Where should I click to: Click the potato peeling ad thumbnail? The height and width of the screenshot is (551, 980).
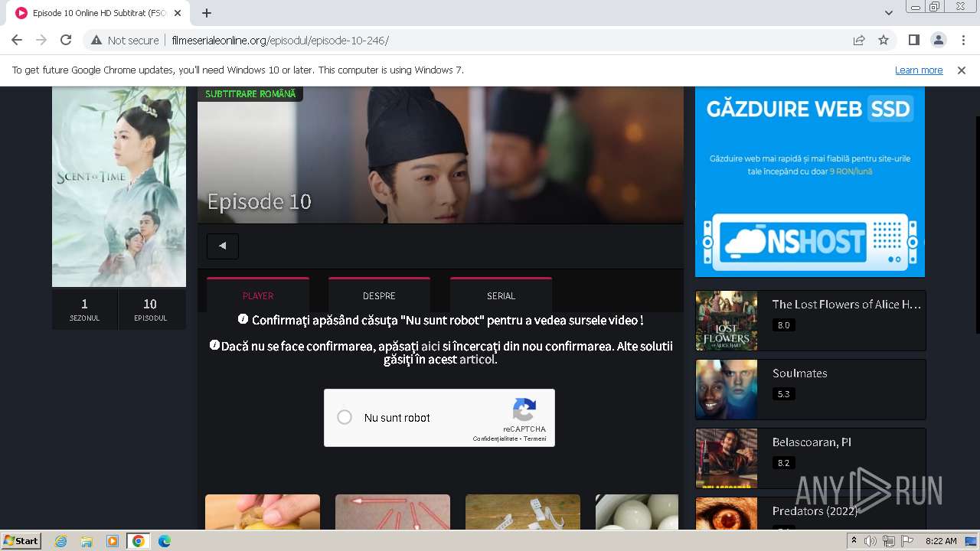[x=263, y=512]
